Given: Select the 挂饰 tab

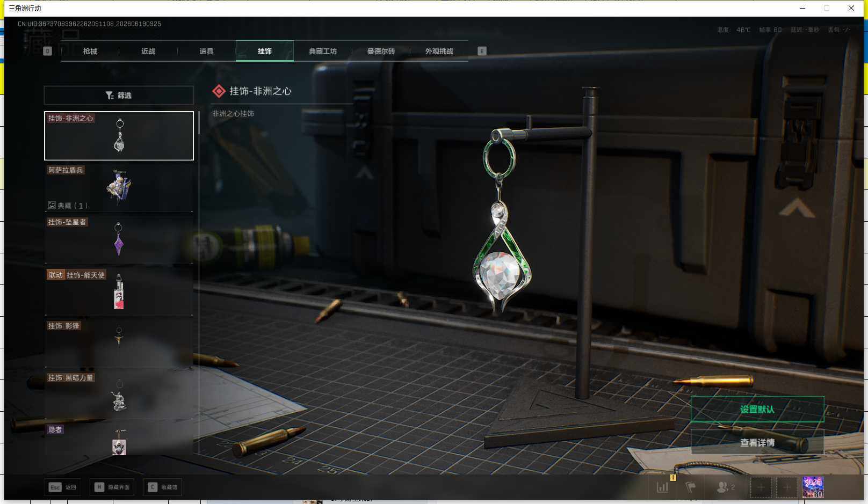Looking at the screenshot, I should 265,51.
